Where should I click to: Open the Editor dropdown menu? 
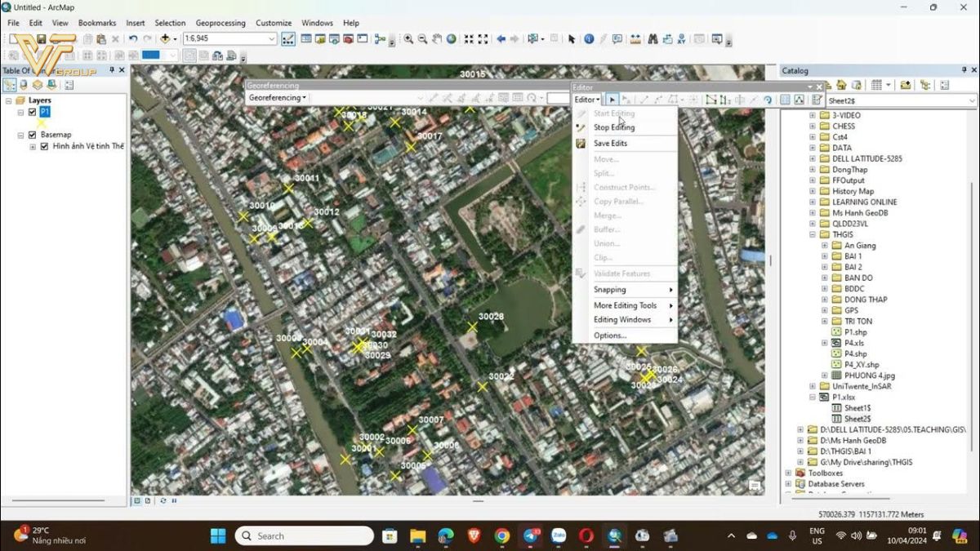pos(587,100)
